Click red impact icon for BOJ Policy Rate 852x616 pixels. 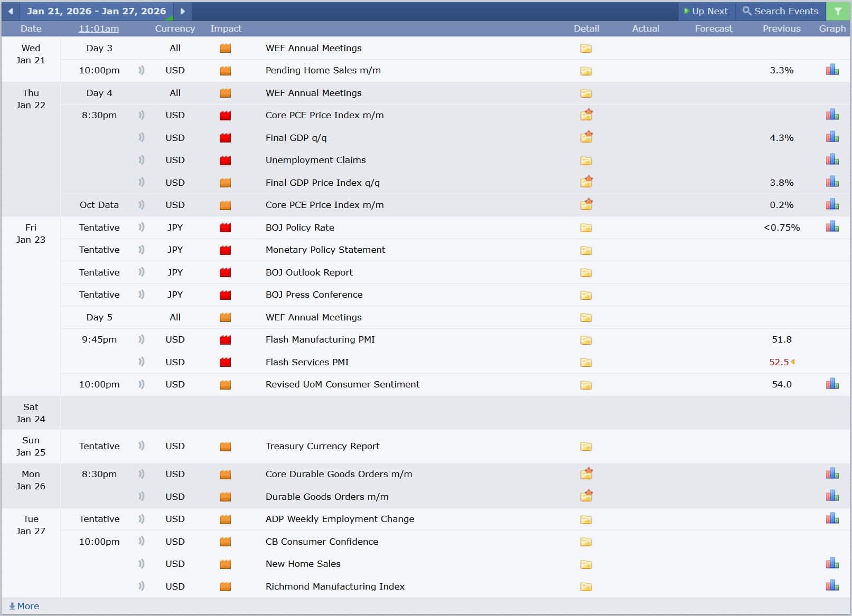click(225, 228)
